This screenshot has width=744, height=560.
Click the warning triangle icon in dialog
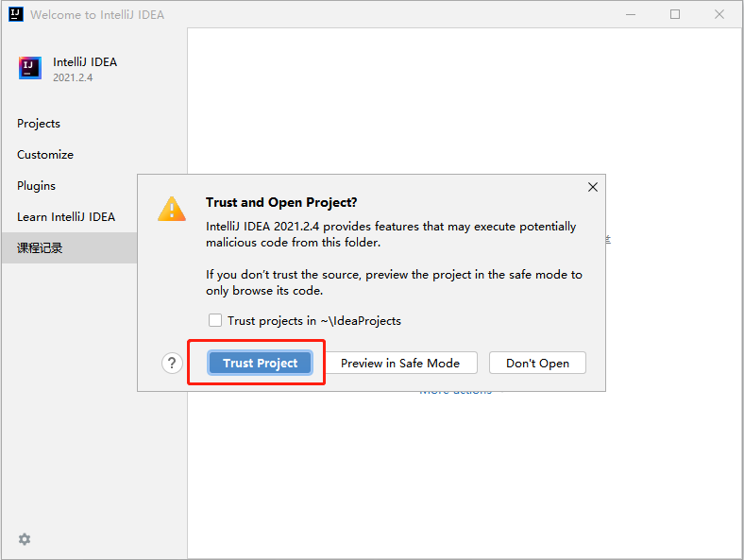point(172,209)
